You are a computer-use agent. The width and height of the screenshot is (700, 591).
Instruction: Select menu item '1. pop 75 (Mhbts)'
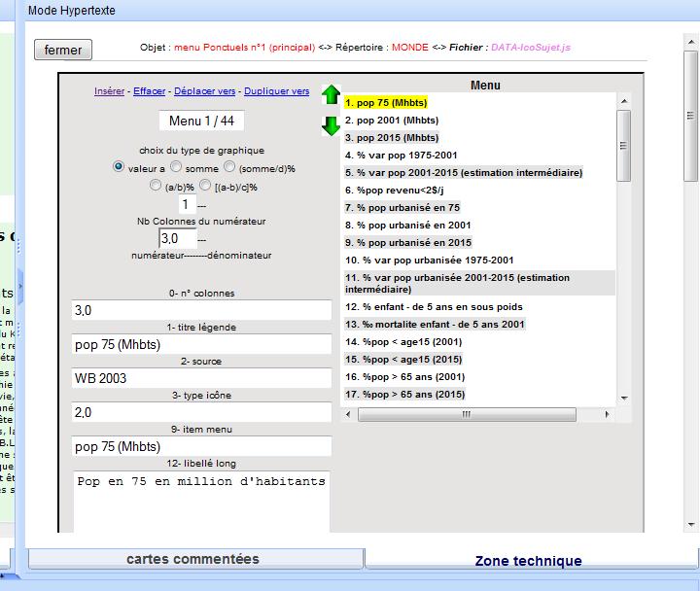[x=386, y=103]
